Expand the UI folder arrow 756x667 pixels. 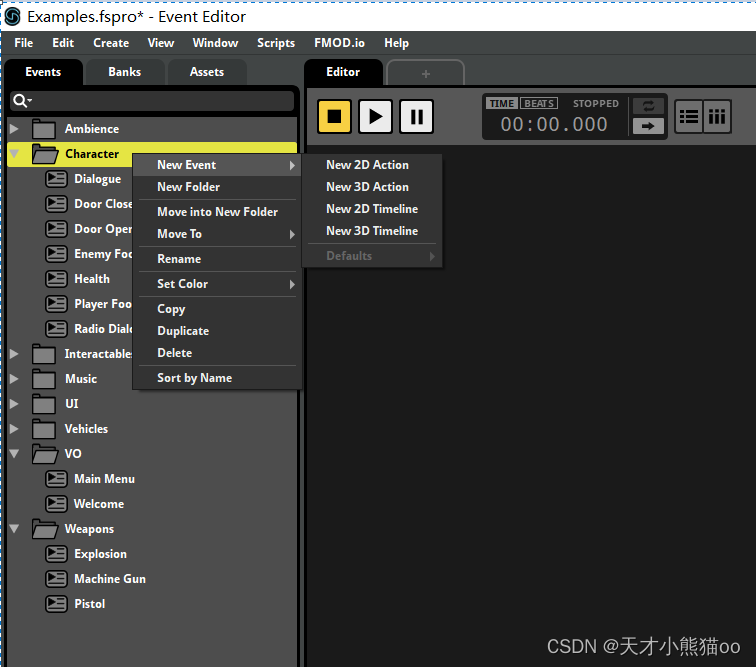pyautogui.click(x=14, y=404)
